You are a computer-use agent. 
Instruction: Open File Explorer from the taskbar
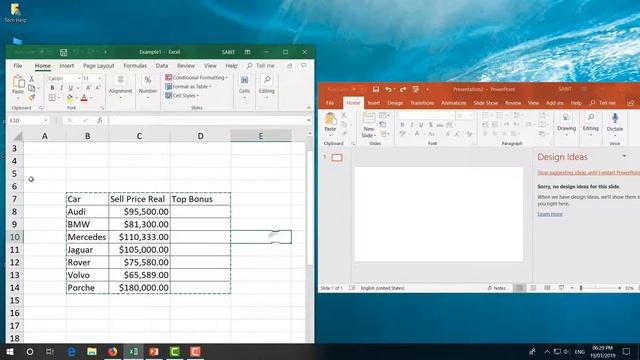click(92, 351)
